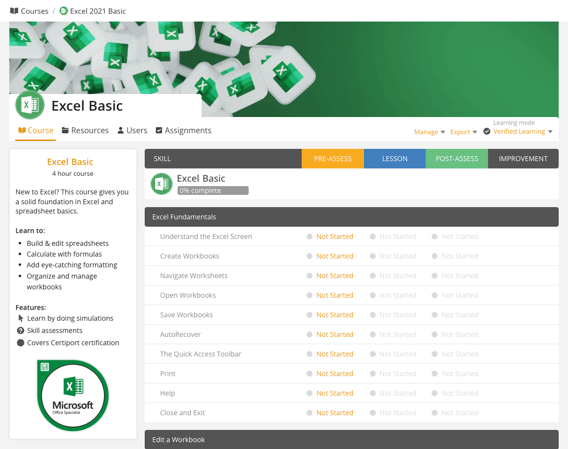Click the Learn by doing simulations cursor icon
The width and height of the screenshot is (568, 449).
point(21,318)
